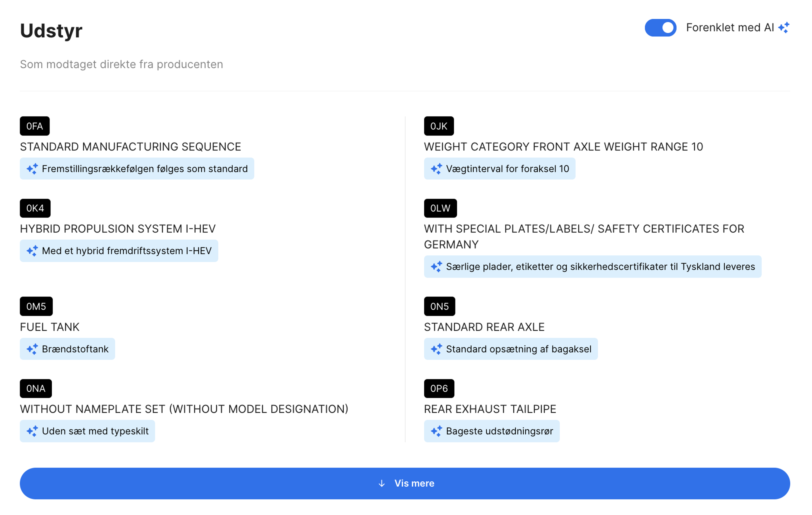Click the Som modtaget direkte fra producenten subtitle
The image size is (812, 515).
(121, 64)
